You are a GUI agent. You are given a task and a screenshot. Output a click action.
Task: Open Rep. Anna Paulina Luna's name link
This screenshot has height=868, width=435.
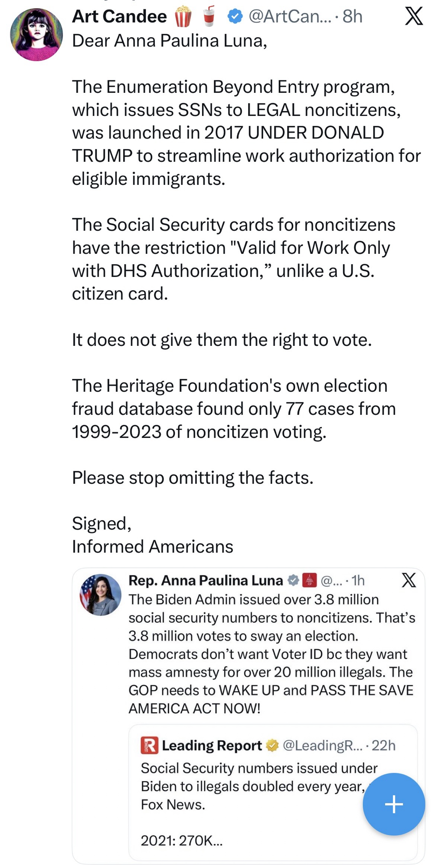[x=206, y=580]
